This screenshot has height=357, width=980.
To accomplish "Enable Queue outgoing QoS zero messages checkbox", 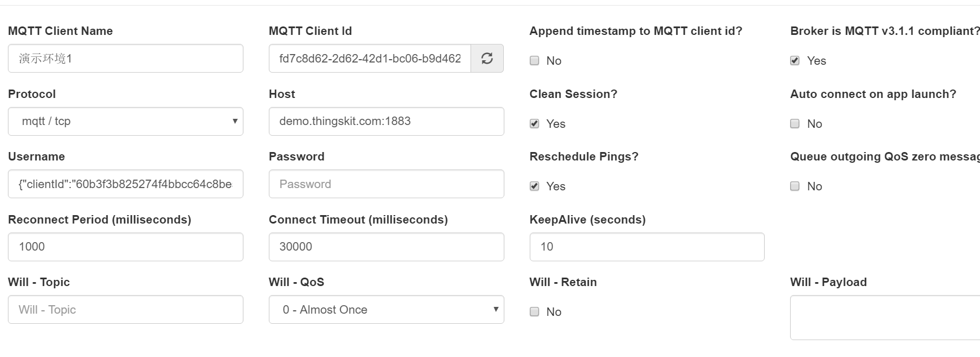I will tap(795, 186).
